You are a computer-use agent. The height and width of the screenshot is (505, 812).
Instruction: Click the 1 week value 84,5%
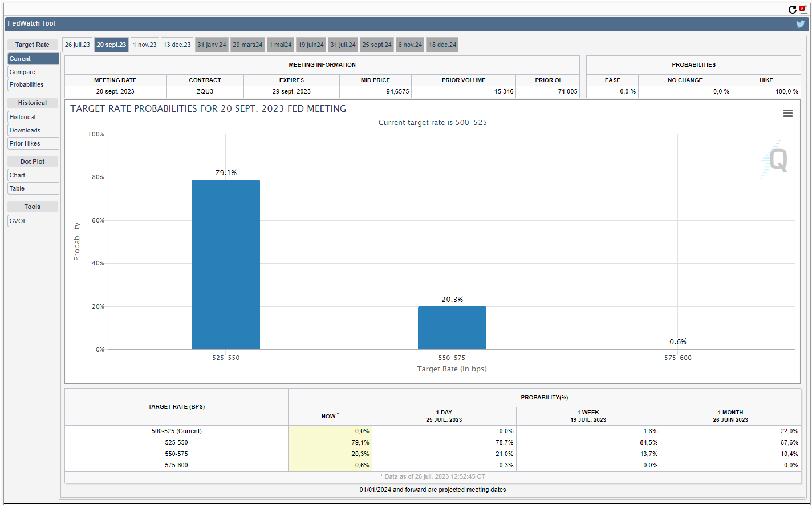coord(649,442)
